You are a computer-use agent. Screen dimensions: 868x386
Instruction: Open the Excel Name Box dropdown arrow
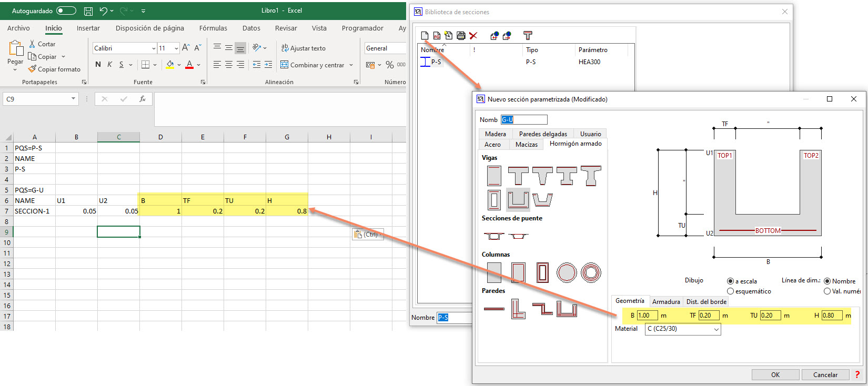pos(73,99)
